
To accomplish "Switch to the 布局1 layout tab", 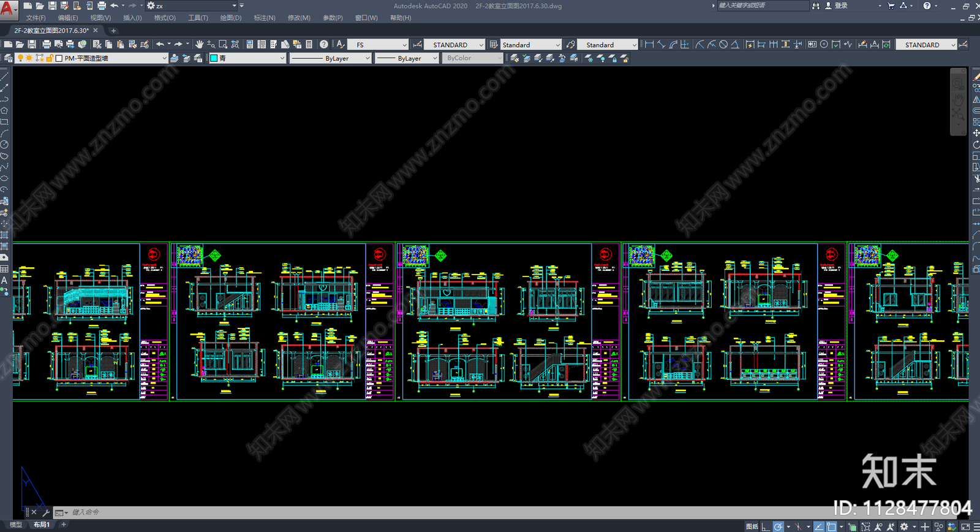I will [x=42, y=525].
